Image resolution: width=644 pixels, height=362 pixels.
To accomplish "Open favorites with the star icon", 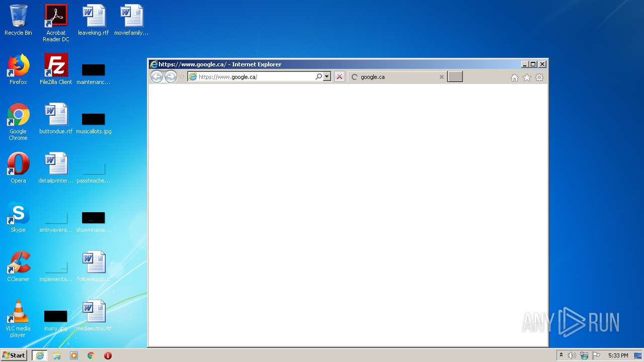I will click(x=527, y=77).
